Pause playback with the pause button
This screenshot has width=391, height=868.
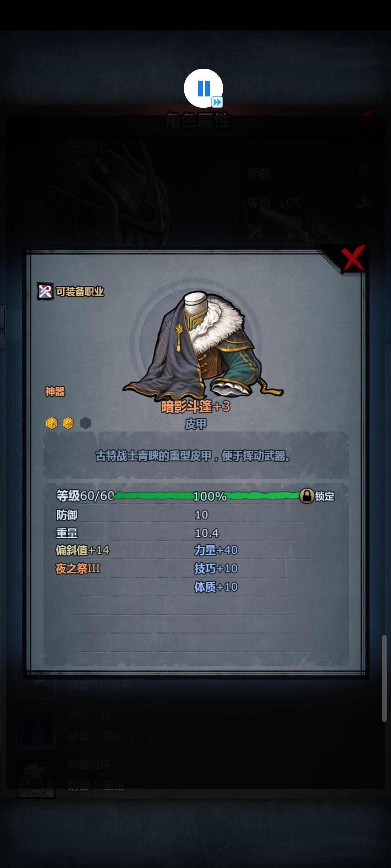pyautogui.click(x=203, y=88)
